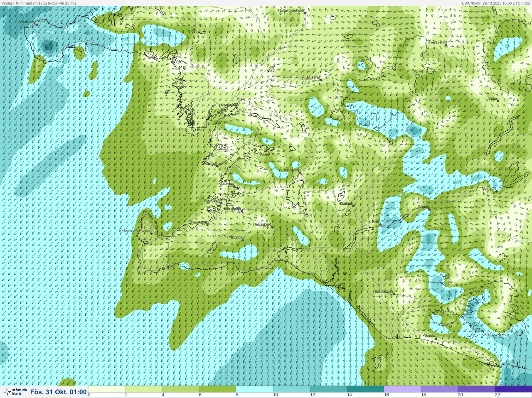532x398 pixels.
Task: Click the Hólmsheiði station label
Action: 232,209
